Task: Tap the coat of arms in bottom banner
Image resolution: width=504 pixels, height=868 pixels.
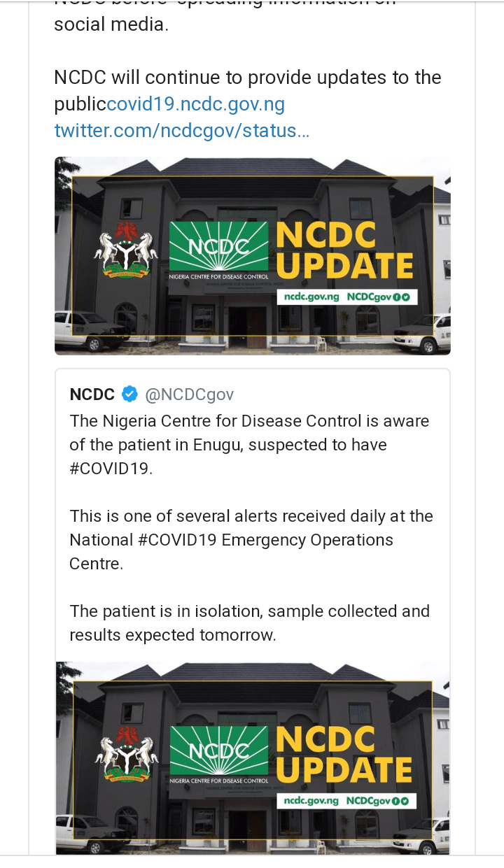Action: coord(126,756)
